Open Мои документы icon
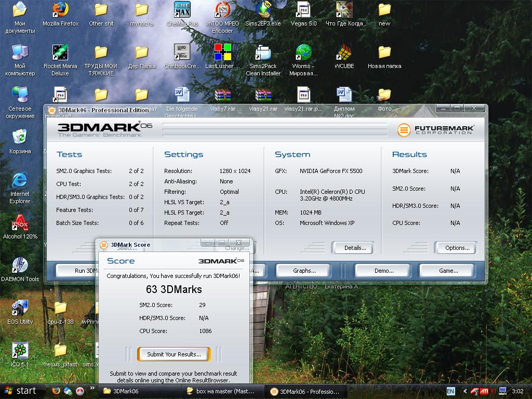Viewport: 532px width, 399px height. click(20, 17)
